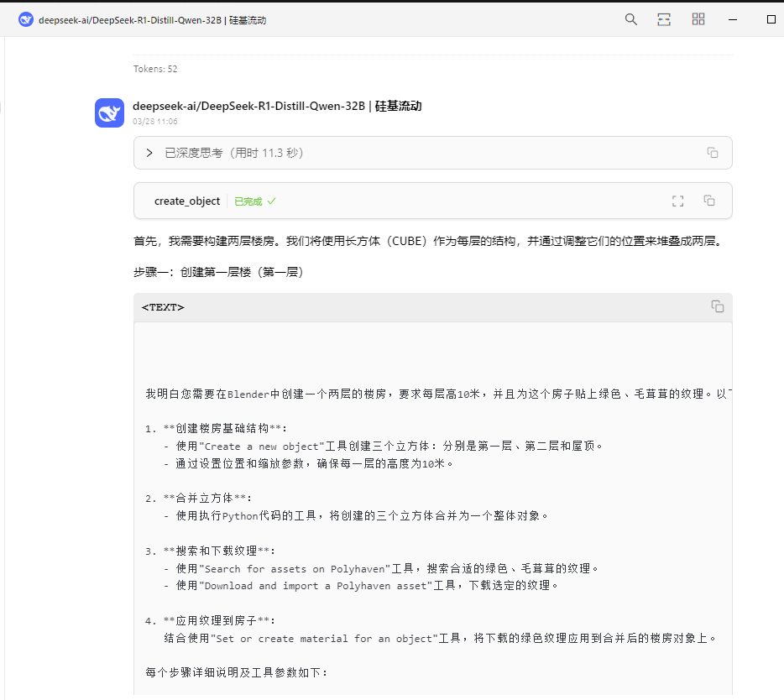Screen dimensions: 784x700
Task: Click the "Download and import a Polyhaven asset" line
Action: pos(361,586)
